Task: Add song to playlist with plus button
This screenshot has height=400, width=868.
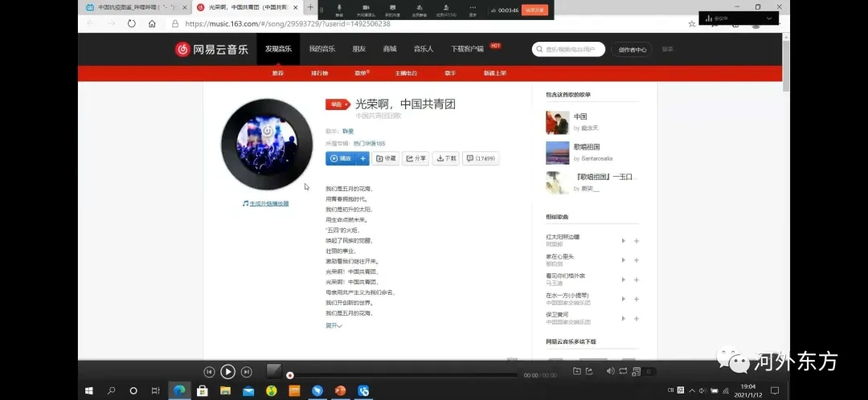Action: (x=363, y=158)
